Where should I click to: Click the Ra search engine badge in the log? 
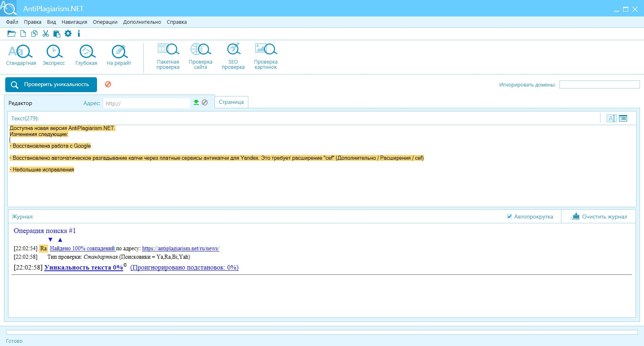click(x=43, y=248)
